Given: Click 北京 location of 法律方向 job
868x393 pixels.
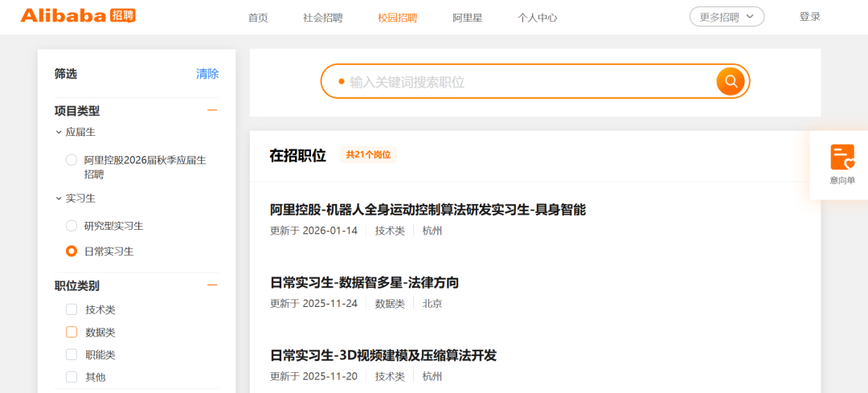Looking at the screenshot, I should (432, 303).
